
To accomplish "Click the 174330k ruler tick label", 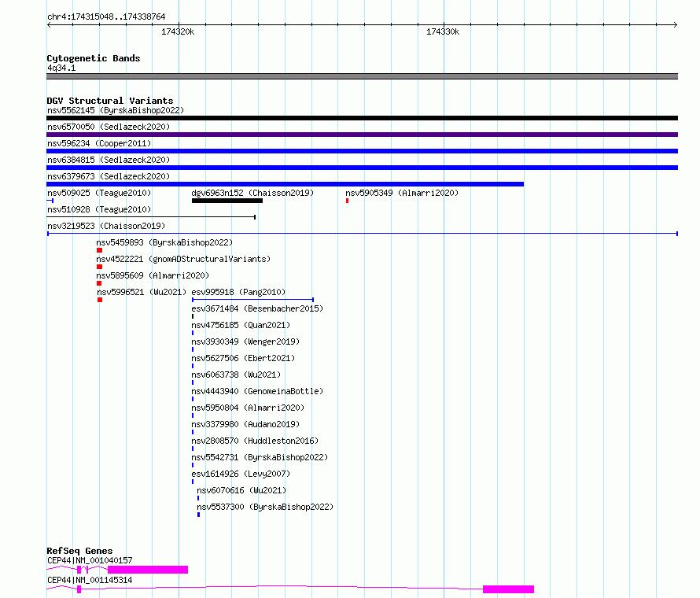I will click(443, 31).
